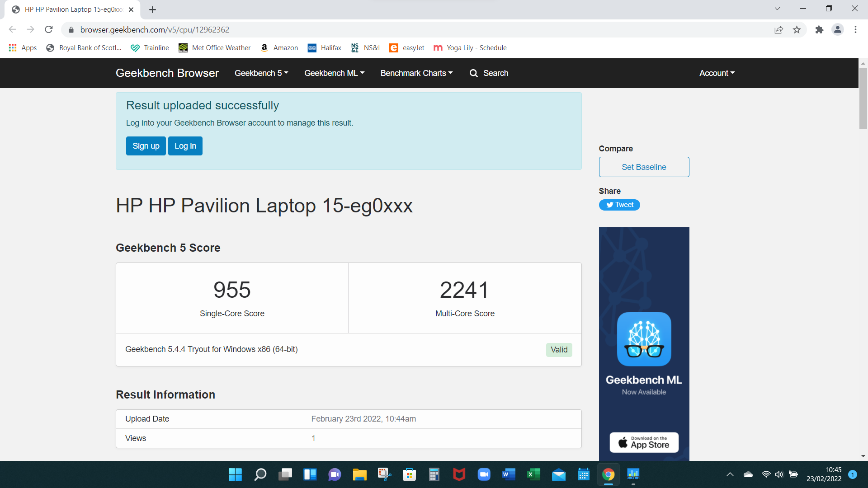Click the 2241 multi-core score
Image resolution: width=868 pixels, height=488 pixels.
(x=465, y=290)
